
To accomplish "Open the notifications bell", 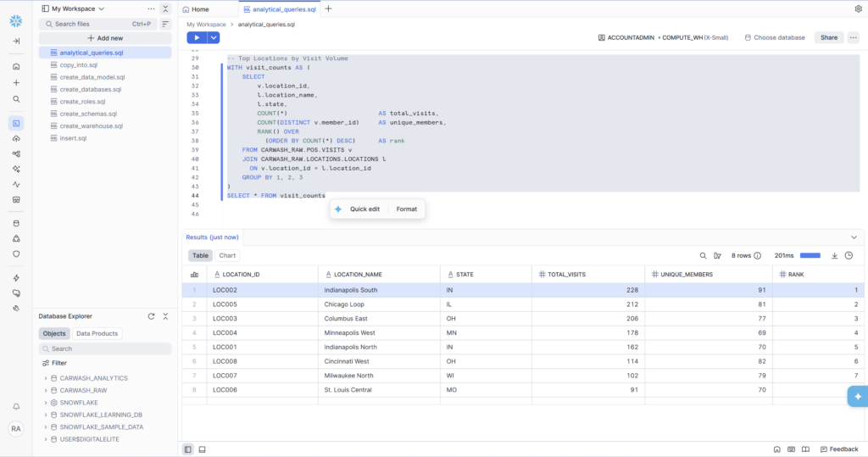I will 16,407.
